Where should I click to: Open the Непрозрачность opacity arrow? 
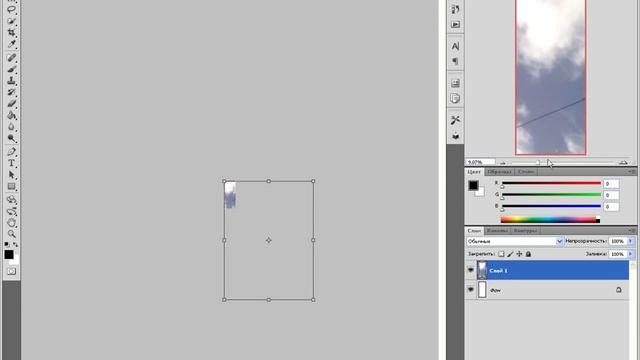[x=631, y=241]
